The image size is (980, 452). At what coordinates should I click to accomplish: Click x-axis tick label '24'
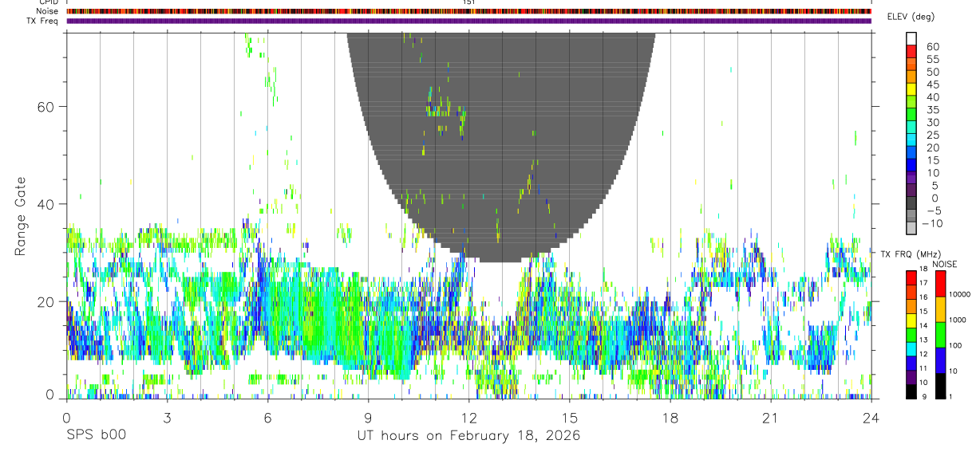(871, 417)
